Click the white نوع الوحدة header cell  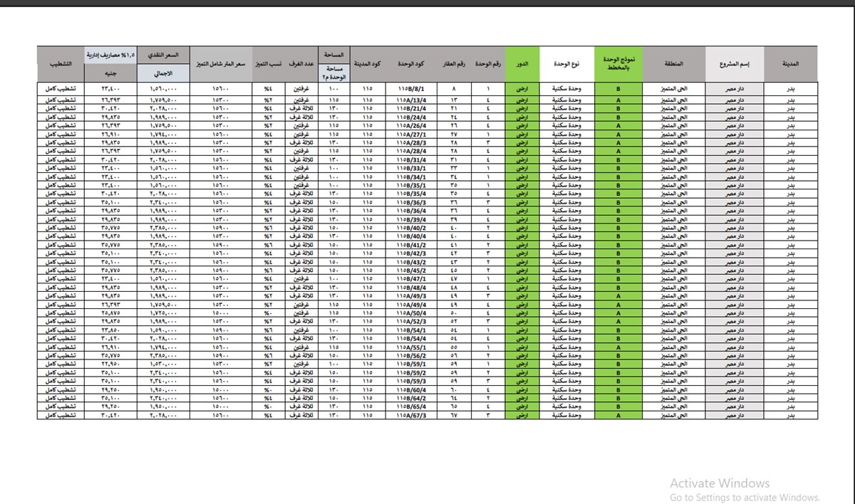[x=567, y=64]
